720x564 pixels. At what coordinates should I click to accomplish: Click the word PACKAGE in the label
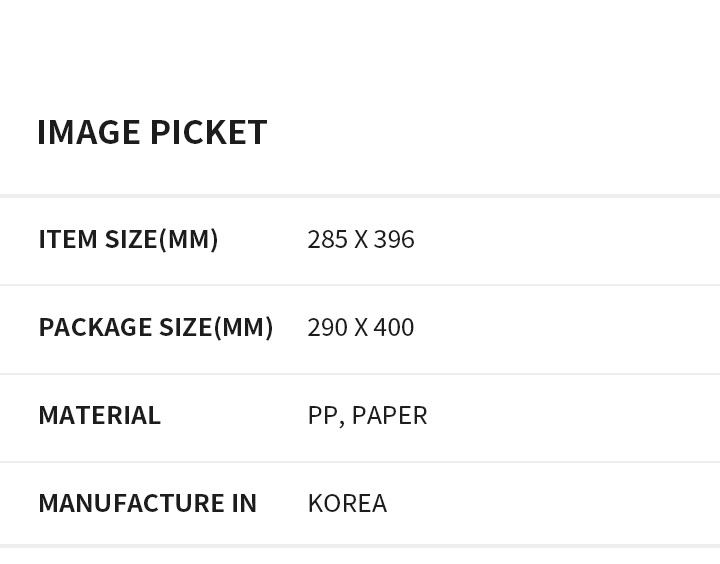pyautogui.click(x=96, y=327)
